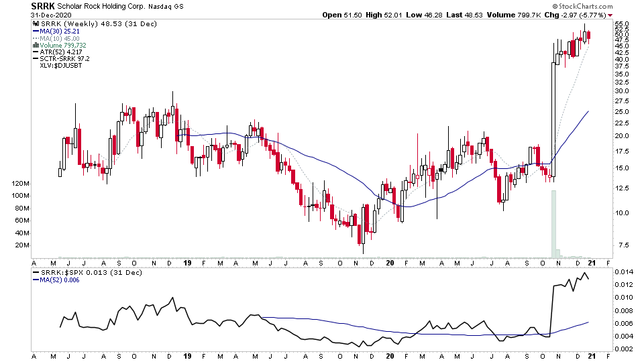Click the '31-Dec-2020' date label
This screenshot has width=644, height=362.
pos(51,15)
